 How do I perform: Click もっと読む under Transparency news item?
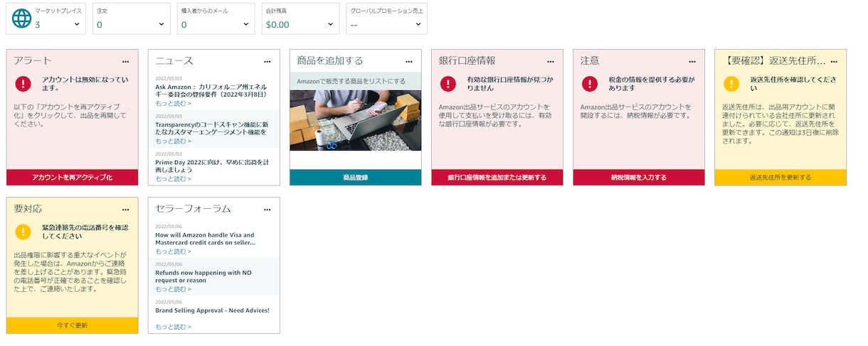tap(173, 141)
